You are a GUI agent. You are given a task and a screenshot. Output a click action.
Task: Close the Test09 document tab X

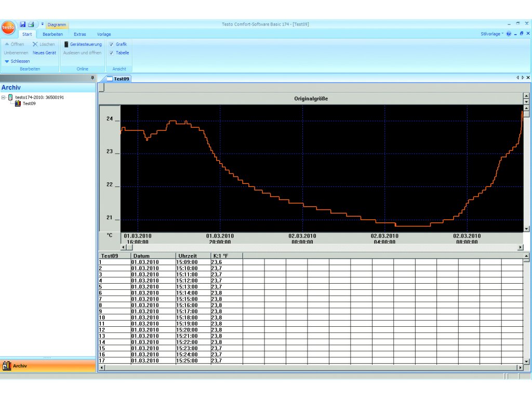528,78
